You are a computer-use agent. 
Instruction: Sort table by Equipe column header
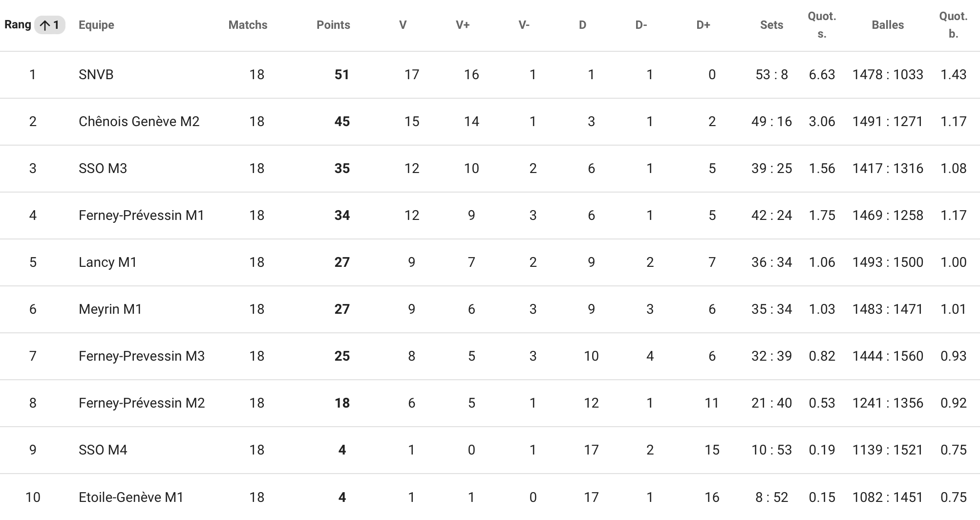[96, 25]
